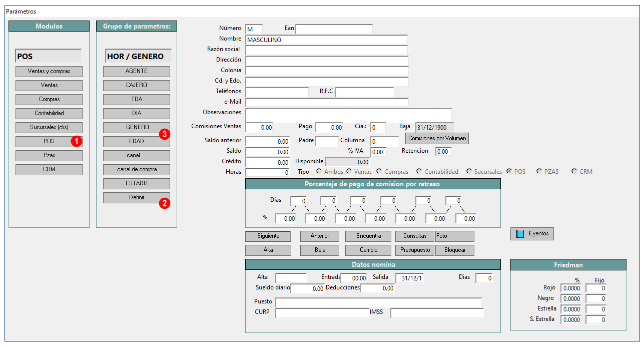Open the Sucursales (clis) module
644x346 pixels.
pyautogui.click(x=49, y=127)
